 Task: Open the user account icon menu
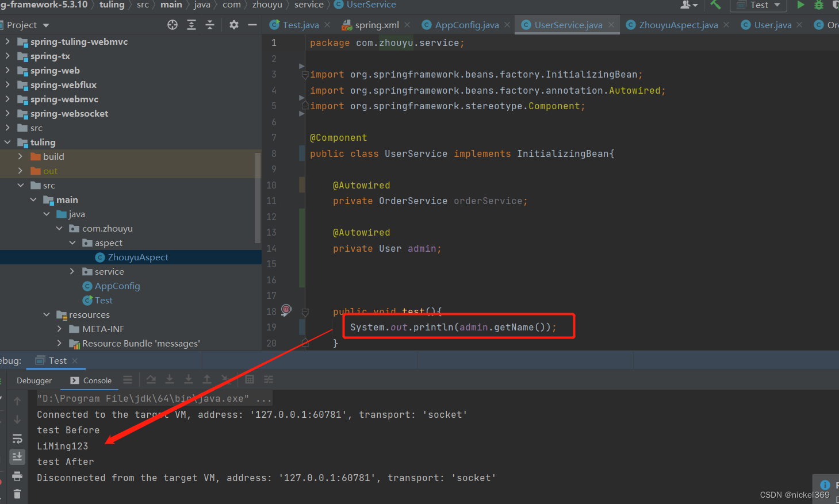point(688,5)
